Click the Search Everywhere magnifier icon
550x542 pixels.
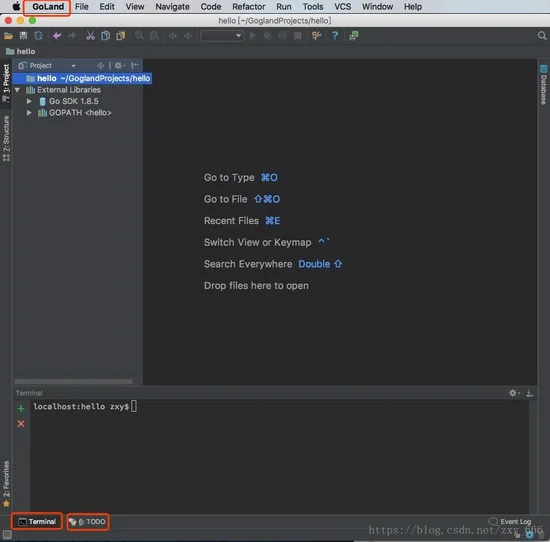(x=542, y=36)
